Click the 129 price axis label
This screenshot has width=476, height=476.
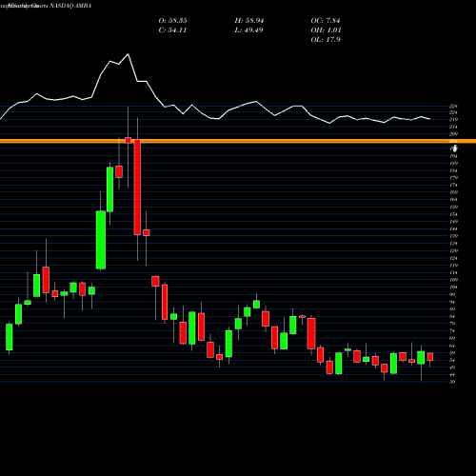(453, 250)
